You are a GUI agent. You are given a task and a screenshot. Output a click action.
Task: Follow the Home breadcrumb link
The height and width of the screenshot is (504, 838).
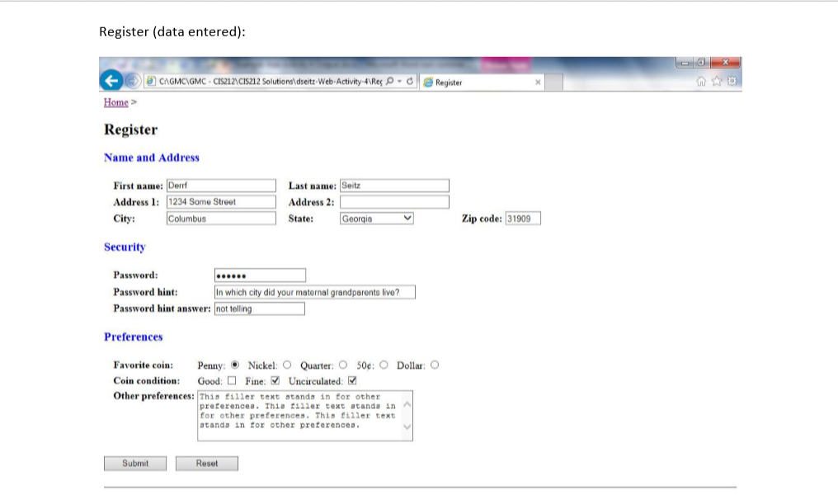116,102
